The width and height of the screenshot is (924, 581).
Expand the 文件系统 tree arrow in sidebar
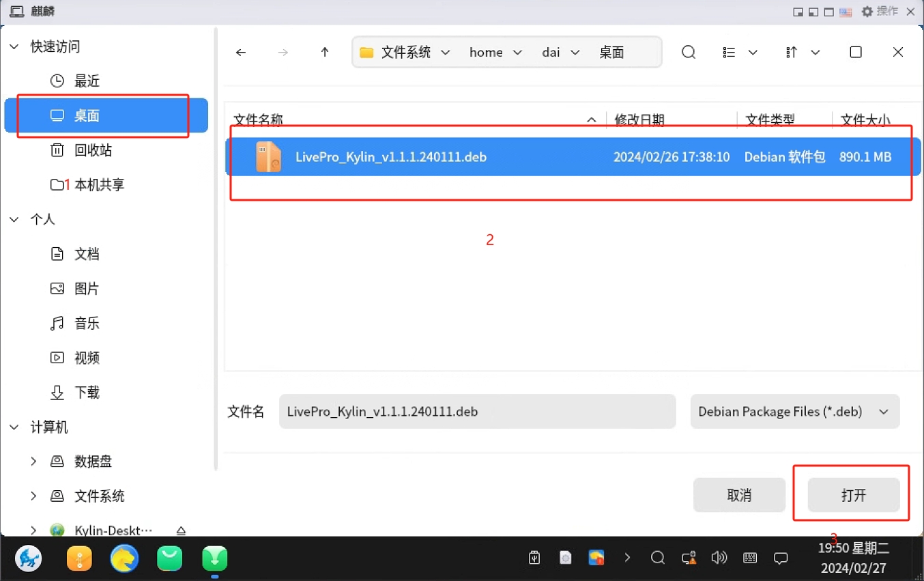pos(33,496)
